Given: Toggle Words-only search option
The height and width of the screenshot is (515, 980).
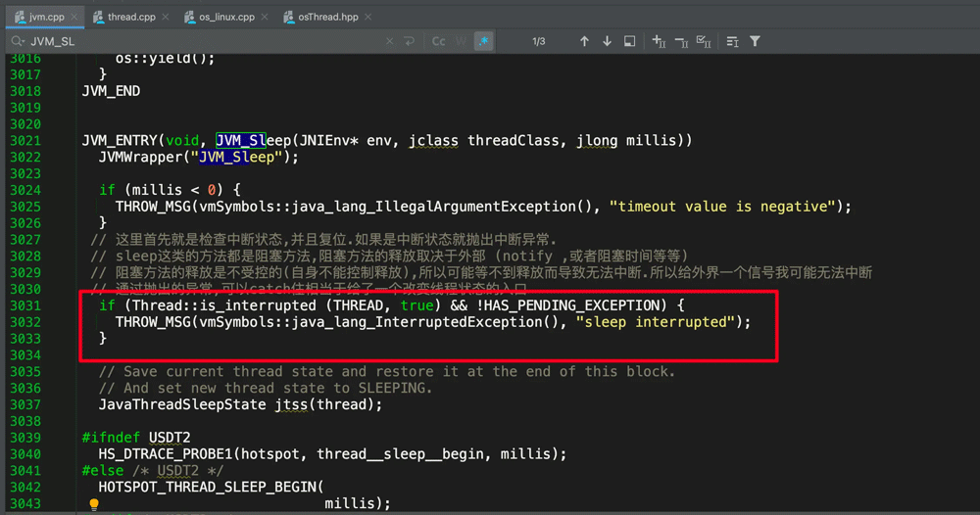Looking at the screenshot, I should click(461, 41).
